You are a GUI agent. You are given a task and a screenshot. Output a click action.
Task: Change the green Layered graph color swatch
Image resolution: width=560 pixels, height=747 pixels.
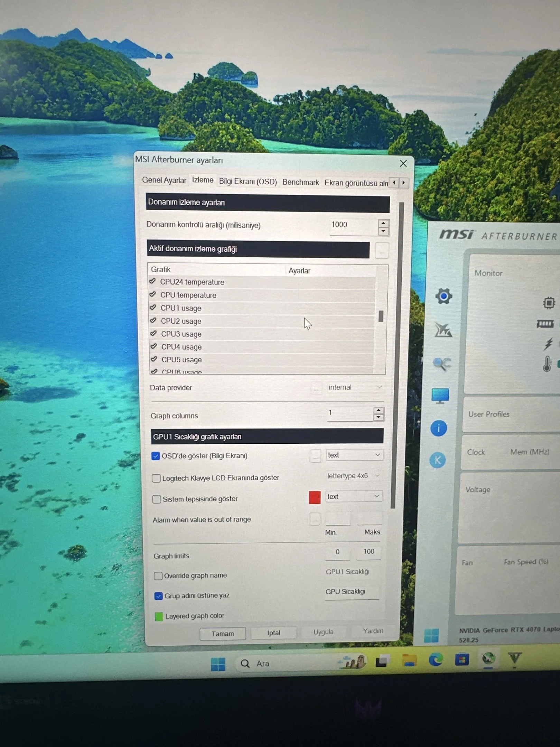click(159, 617)
